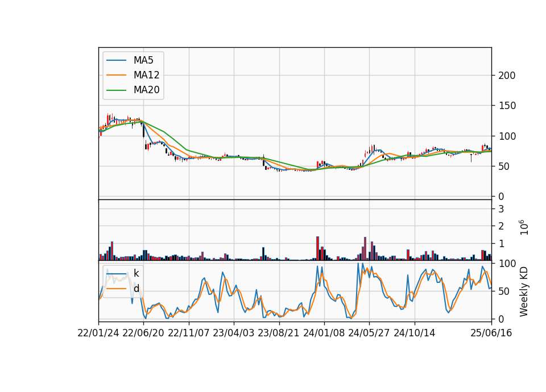Screen dimensions: 546x392
Task: Click the price axis tick label 100 beside the candlestick panel
Action: click(x=507, y=136)
